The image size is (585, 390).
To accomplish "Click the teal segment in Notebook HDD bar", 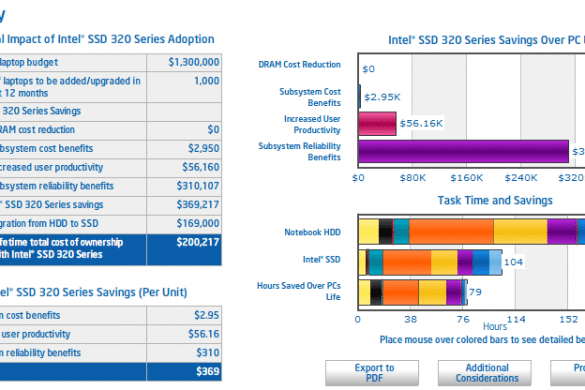I will (x=401, y=232).
